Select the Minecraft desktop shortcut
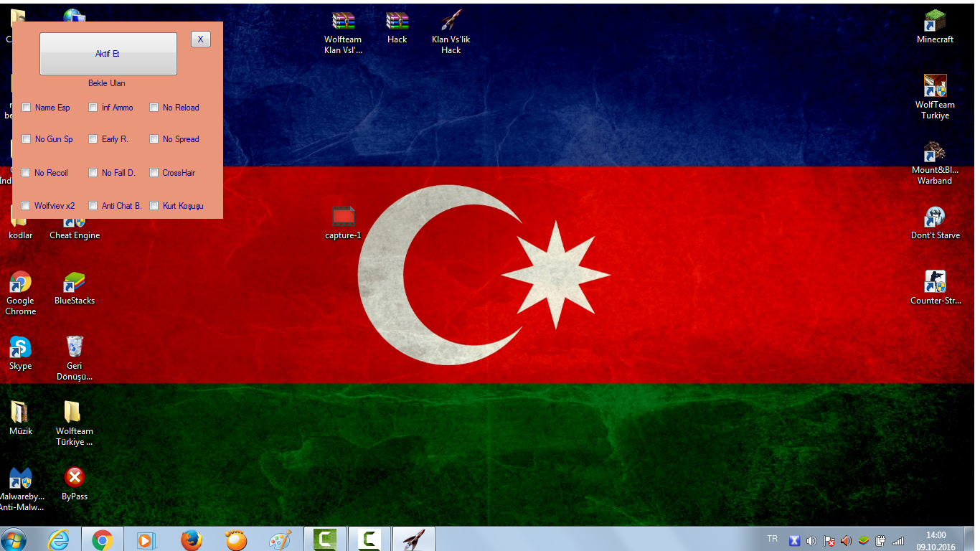The image size is (980, 551). [935, 27]
